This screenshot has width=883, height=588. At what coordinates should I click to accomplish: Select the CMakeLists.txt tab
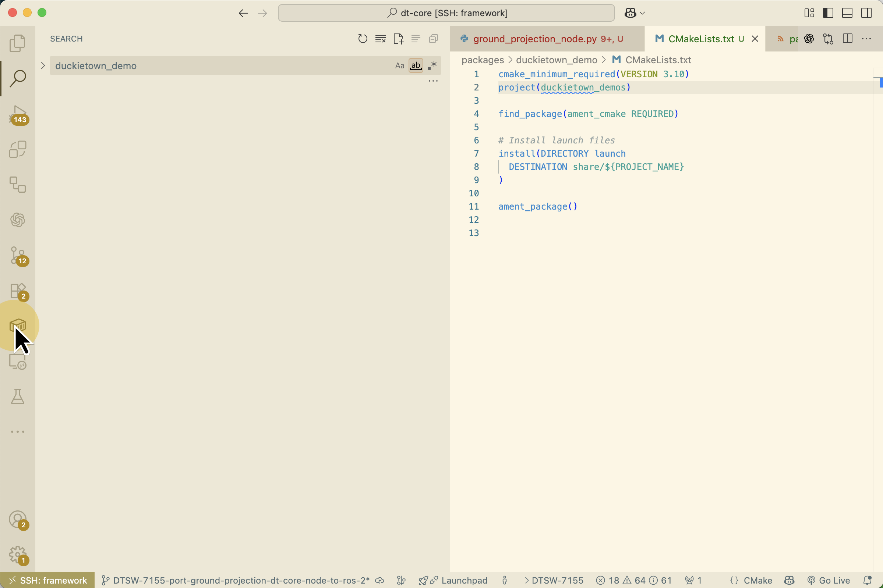702,39
